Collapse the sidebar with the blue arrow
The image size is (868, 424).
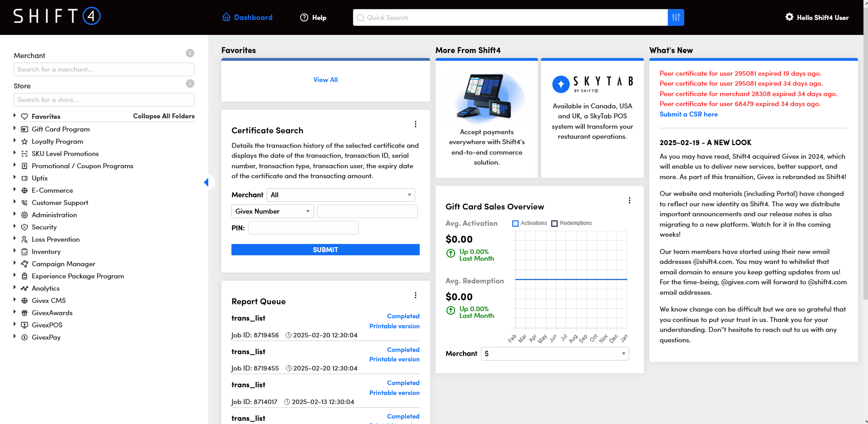(x=206, y=182)
